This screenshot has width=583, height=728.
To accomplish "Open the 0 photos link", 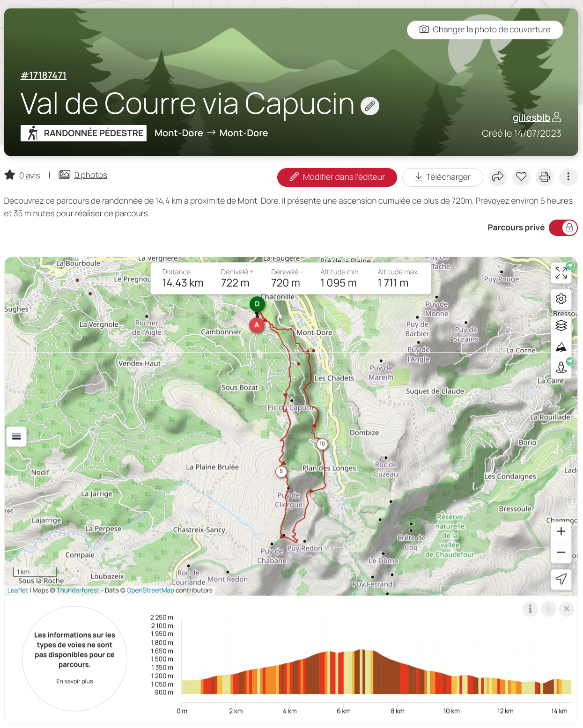I will click(x=90, y=175).
